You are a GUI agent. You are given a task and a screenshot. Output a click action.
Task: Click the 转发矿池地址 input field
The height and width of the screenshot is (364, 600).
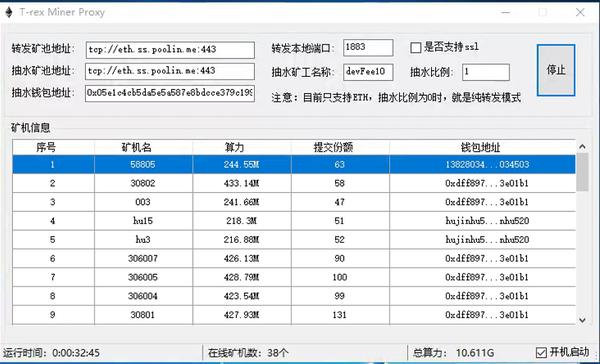[170, 50]
